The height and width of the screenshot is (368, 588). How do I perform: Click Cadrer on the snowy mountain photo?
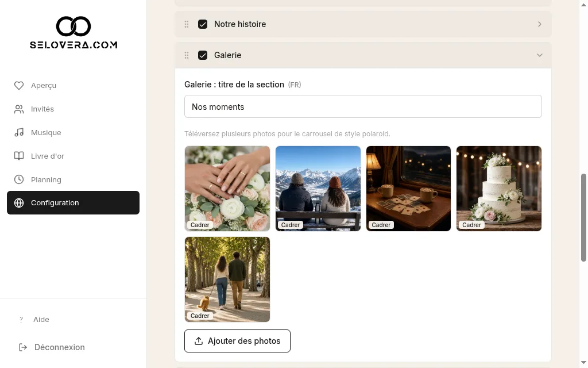(291, 225)
